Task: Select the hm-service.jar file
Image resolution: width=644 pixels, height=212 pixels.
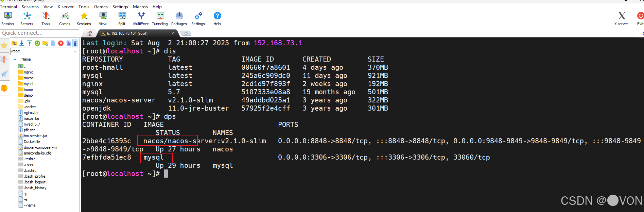Action: click(x=33, y=136)
